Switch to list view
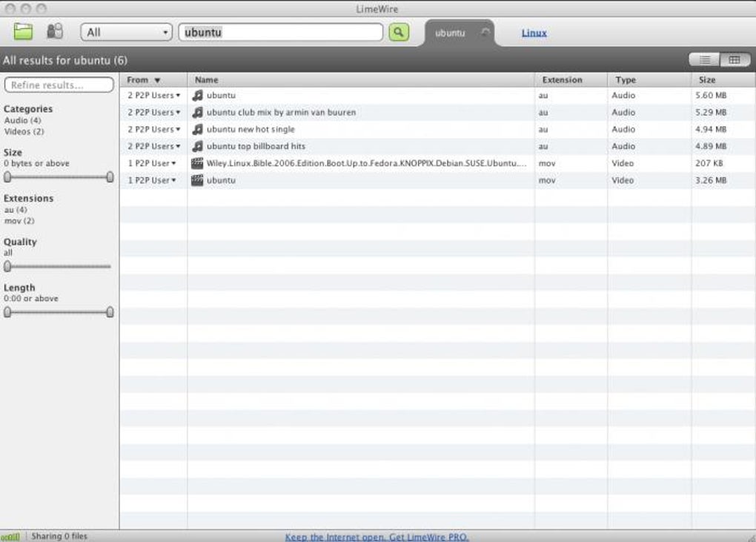Screen dimensions: 756x542 [704, 60]
